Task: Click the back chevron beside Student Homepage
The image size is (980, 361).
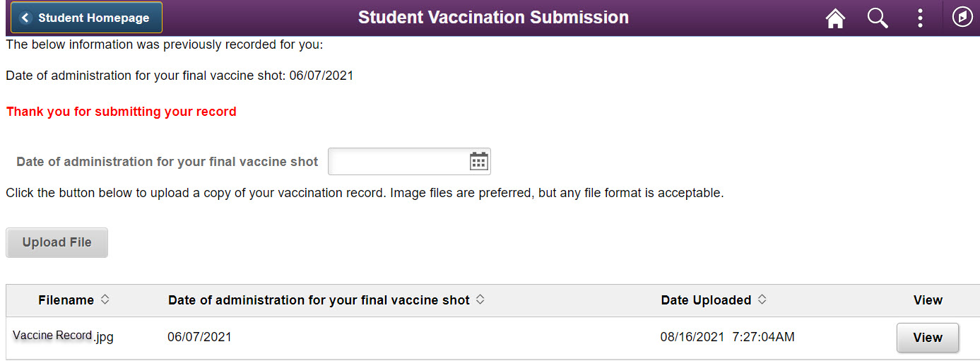Action: tap(26, 18)
